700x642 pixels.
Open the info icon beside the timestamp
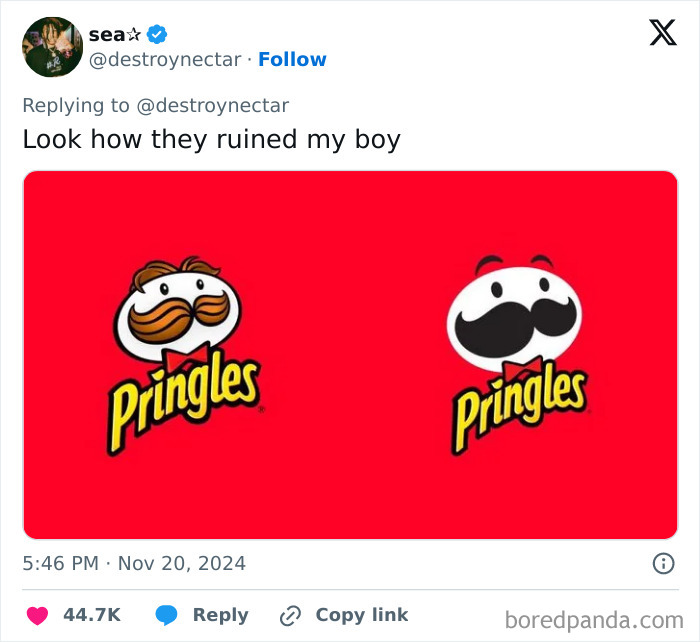coord(663,564)
